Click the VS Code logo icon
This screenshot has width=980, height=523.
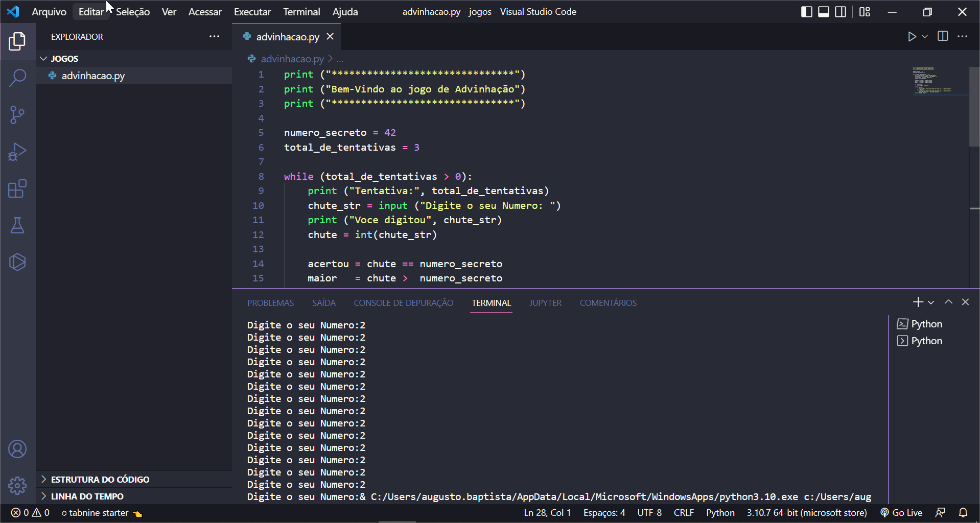pos(13,12)
